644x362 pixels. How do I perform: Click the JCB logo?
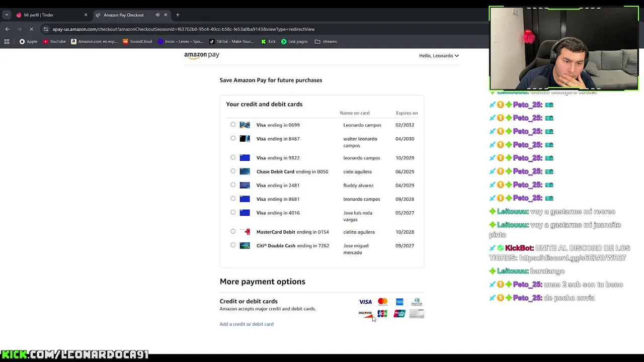click(382, 314)
